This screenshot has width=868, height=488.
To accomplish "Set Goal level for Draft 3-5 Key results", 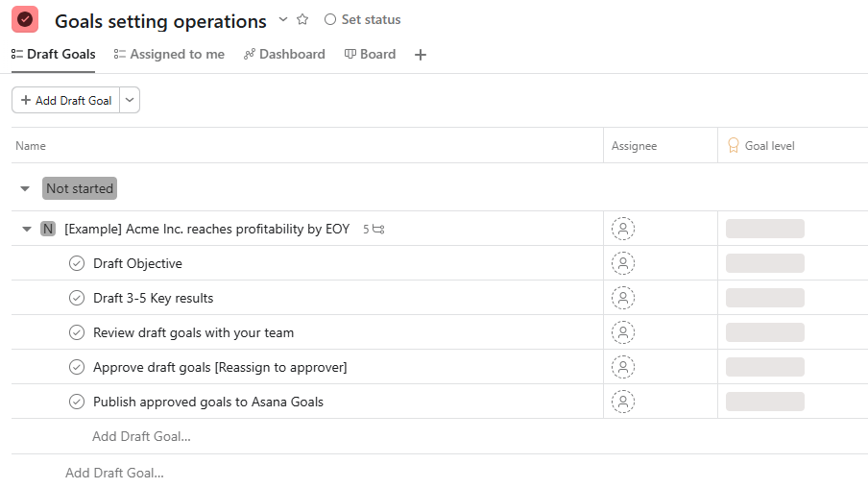I will pyautogui.click(x=765, y=298).
